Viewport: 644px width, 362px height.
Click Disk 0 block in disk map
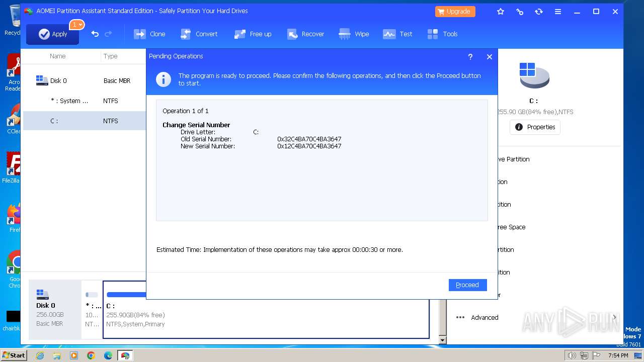point(54,309)
